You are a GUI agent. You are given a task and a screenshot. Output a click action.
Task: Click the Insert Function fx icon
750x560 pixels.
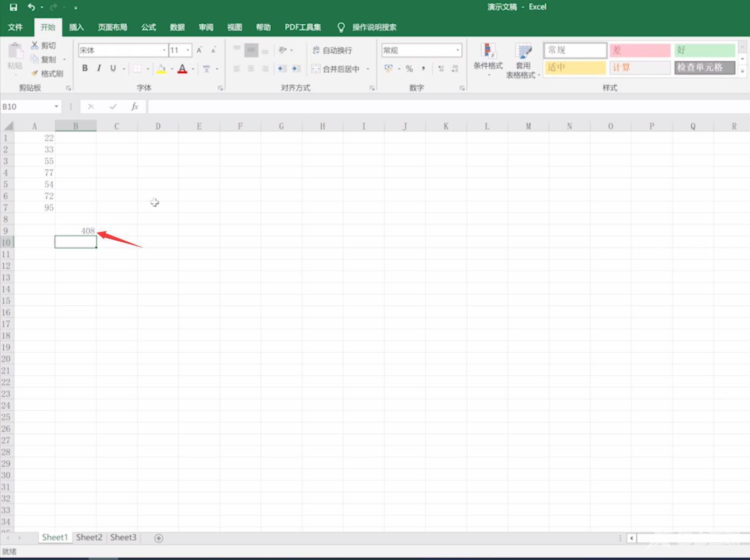pos(135,107)
